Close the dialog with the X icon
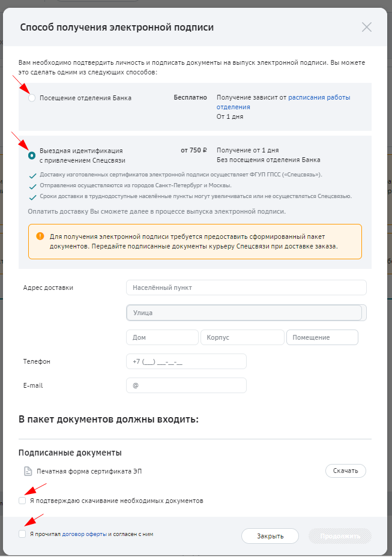 coord(366,27)
